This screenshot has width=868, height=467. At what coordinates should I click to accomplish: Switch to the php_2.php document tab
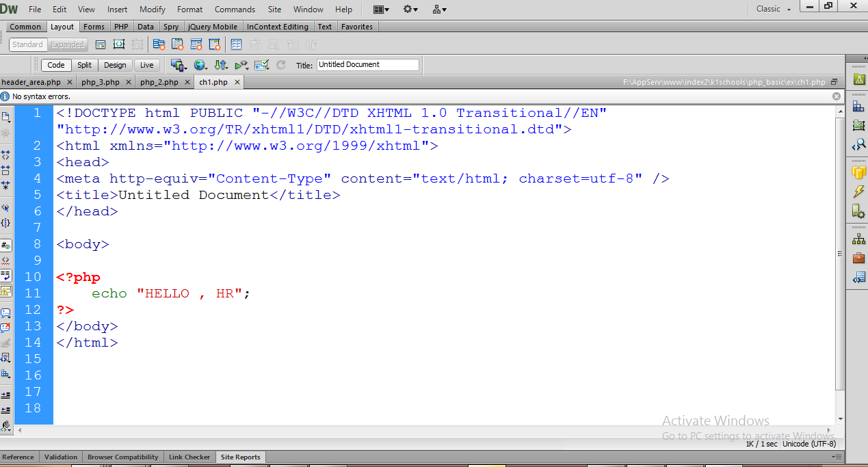click(x=159, y=82)
